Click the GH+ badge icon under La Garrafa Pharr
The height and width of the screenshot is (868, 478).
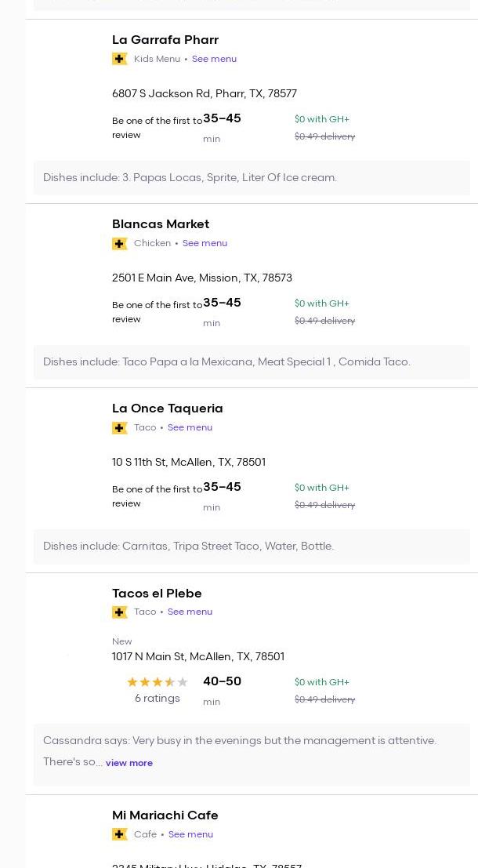119,60
